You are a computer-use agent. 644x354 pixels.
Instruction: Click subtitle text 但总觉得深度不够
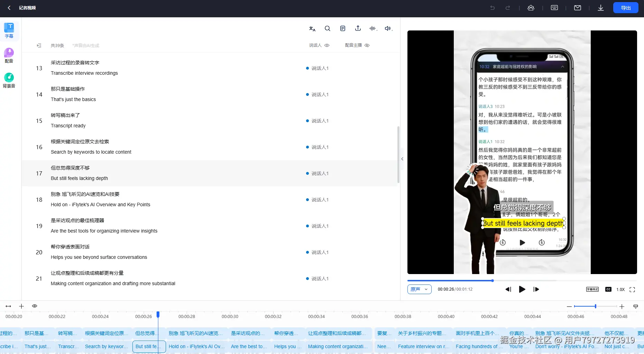[70, 168]
